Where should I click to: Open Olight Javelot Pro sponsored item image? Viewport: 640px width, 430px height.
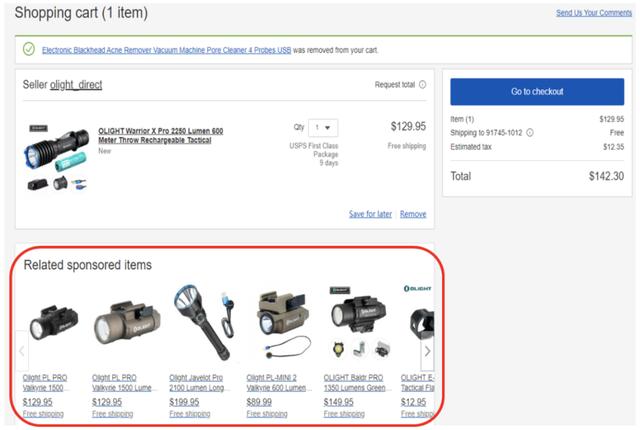pos(204,322)
